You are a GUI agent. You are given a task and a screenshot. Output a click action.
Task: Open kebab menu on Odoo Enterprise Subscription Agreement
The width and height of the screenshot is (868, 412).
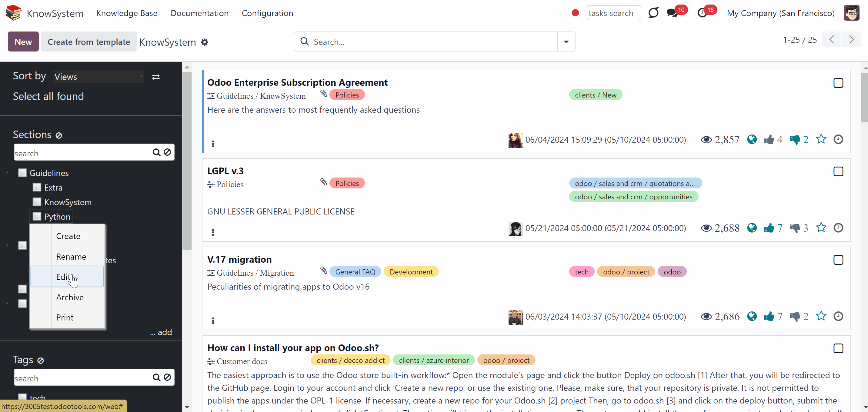tap(213, 144)
